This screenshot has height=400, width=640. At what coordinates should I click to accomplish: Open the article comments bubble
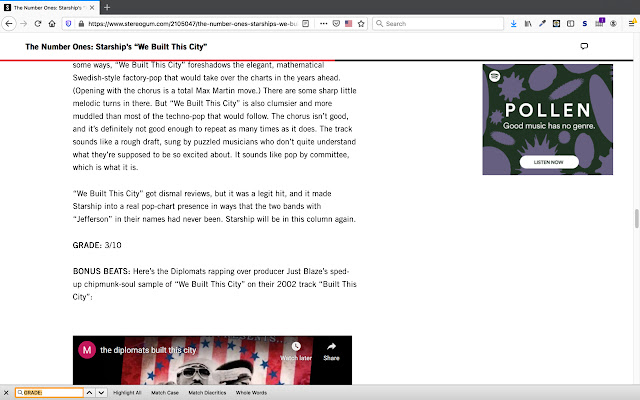(584, 46)
